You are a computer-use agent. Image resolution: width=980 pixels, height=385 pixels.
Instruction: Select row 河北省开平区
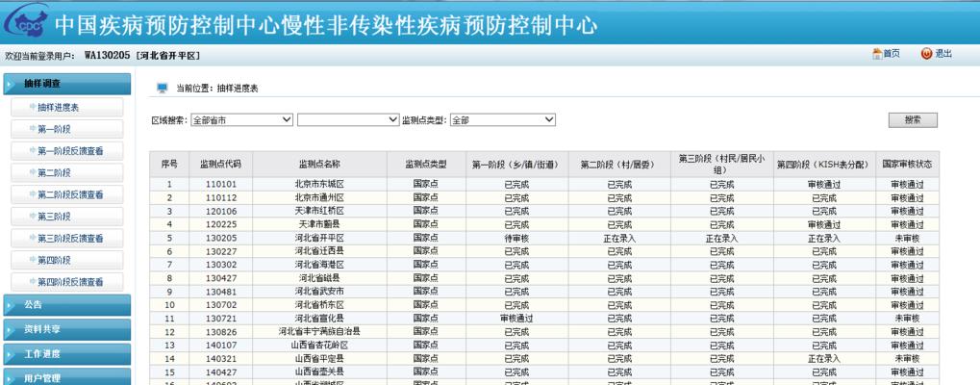point(544,238)
